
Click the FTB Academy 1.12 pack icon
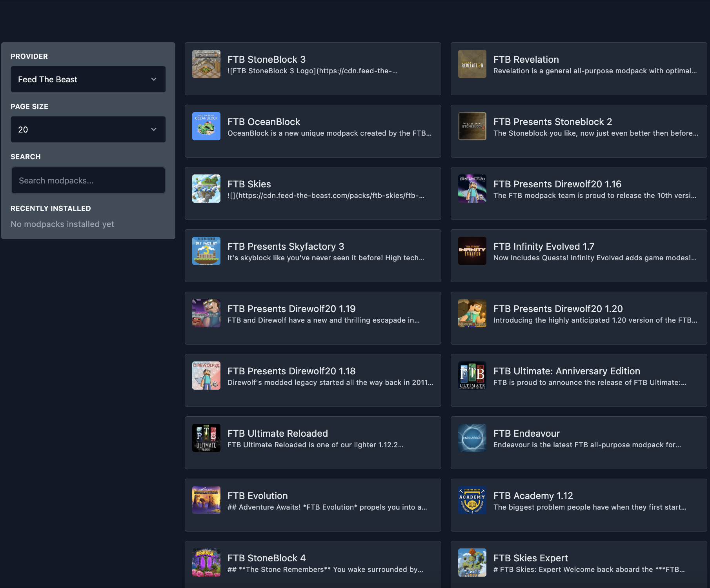tap(472, 500)
